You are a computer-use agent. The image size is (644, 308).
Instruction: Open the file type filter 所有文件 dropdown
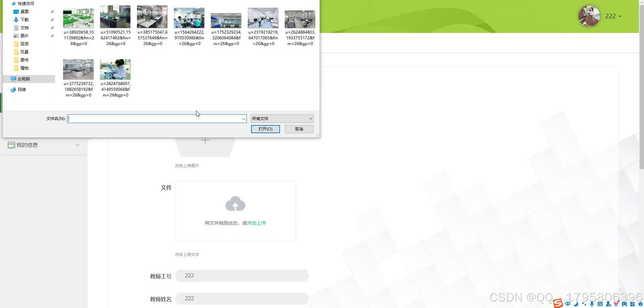[x=282, y=118]
